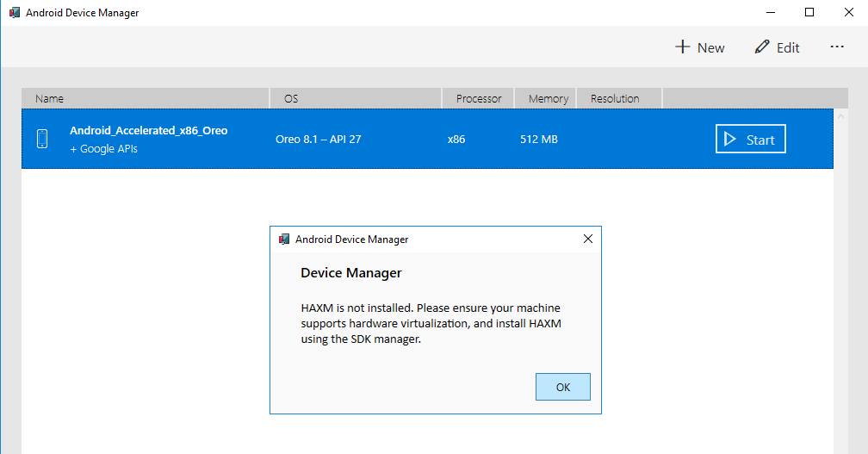Click the 512 MB memory cell

[539, 140]
